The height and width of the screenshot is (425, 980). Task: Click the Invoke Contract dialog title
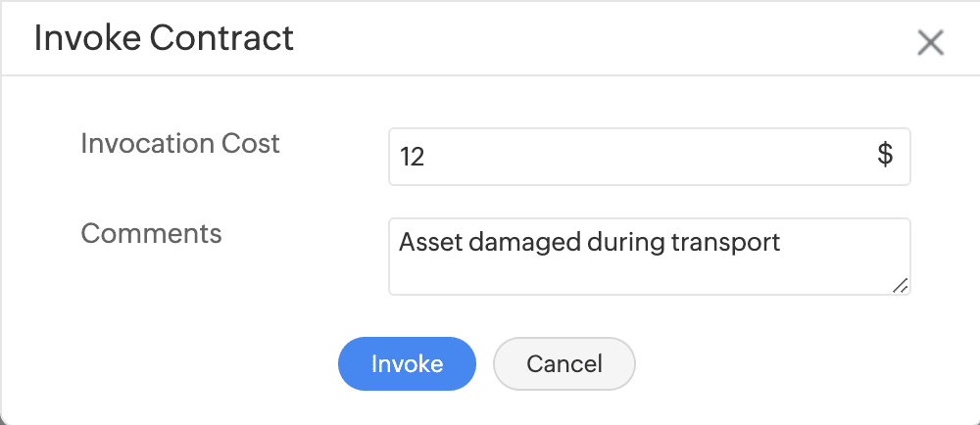pyautogui.click(x=164, y=38)
